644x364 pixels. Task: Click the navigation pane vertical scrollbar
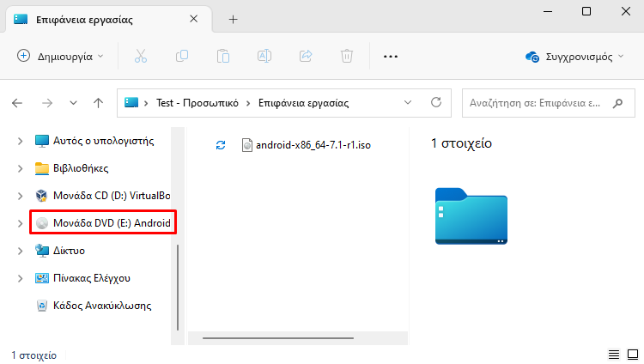coord(178,288)
